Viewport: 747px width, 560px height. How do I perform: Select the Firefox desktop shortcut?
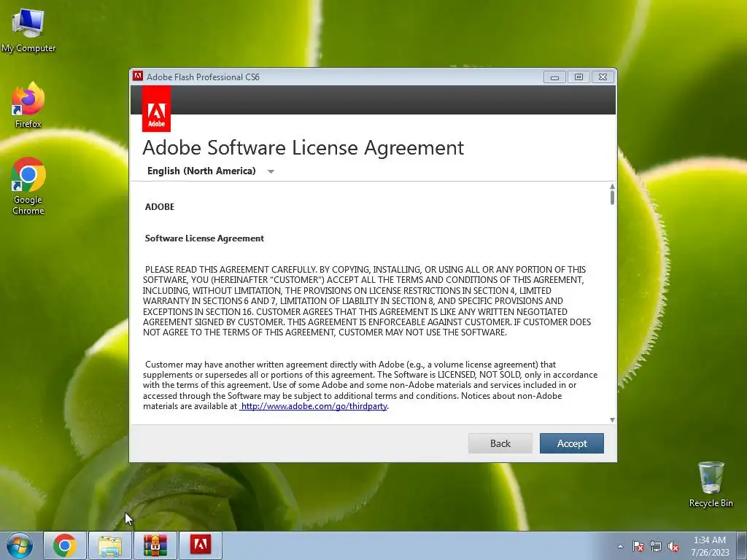[28, 105]
